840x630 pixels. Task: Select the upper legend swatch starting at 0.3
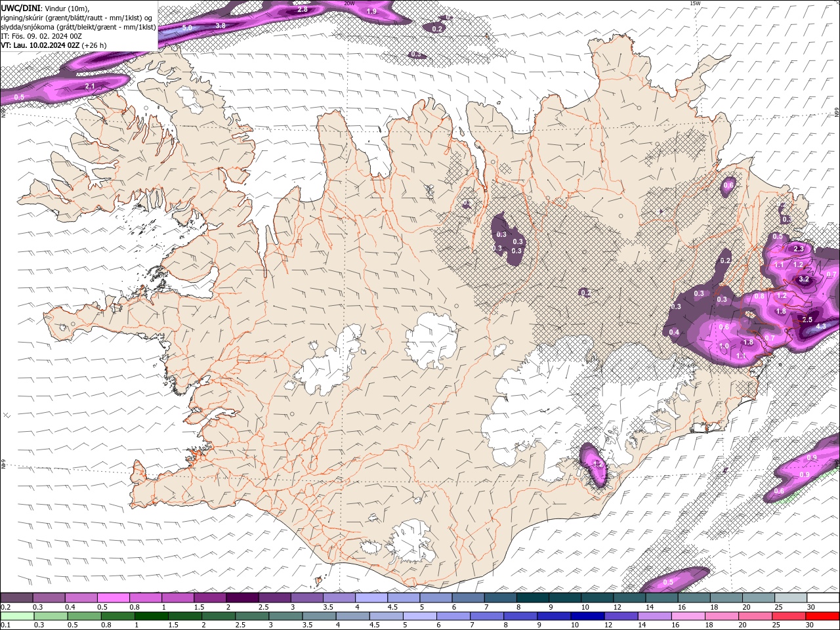[x=49, y=598]
